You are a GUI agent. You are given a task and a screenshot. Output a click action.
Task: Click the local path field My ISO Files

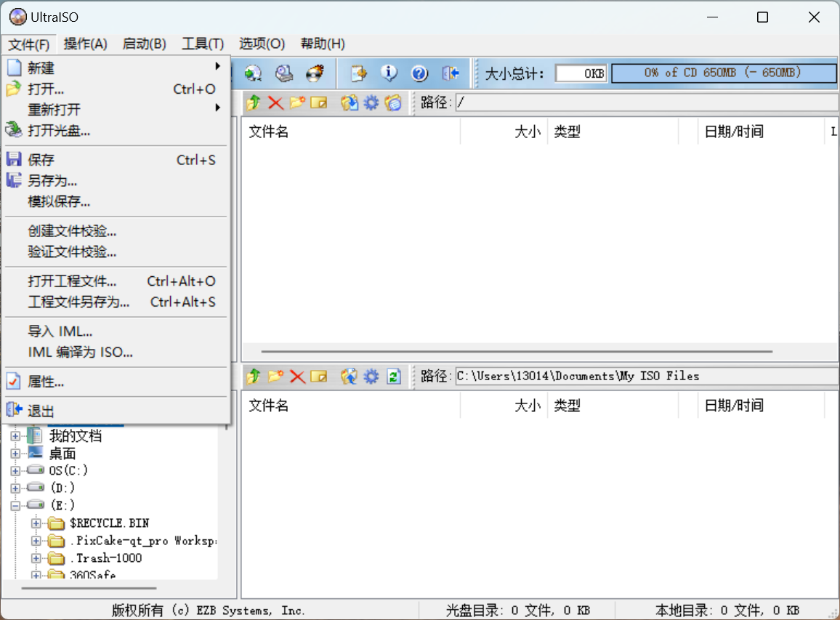click(x=647, y=377)
